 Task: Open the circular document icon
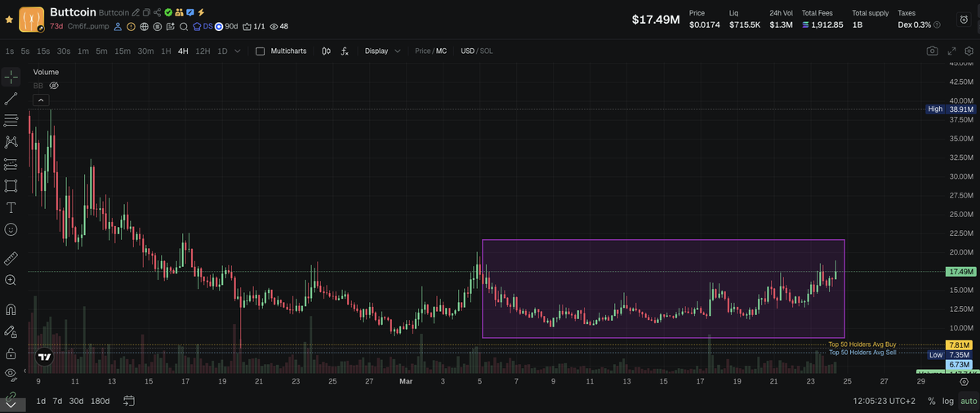click(158, 26)
